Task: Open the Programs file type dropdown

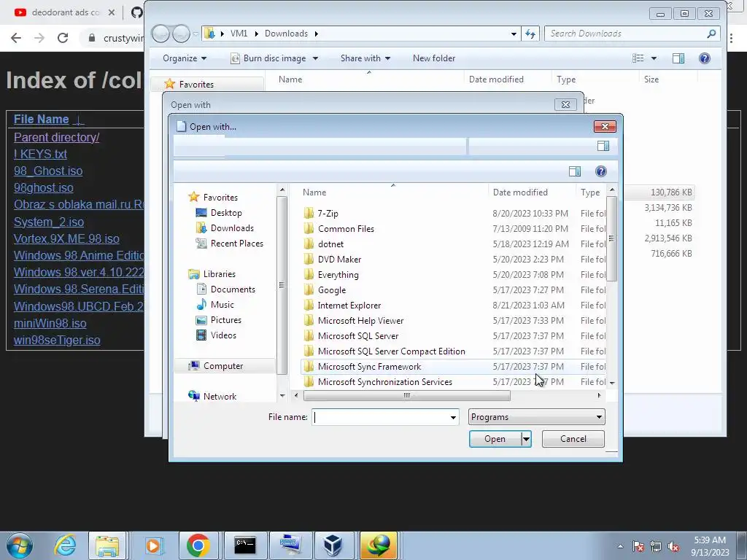Action: pos(536,416)
